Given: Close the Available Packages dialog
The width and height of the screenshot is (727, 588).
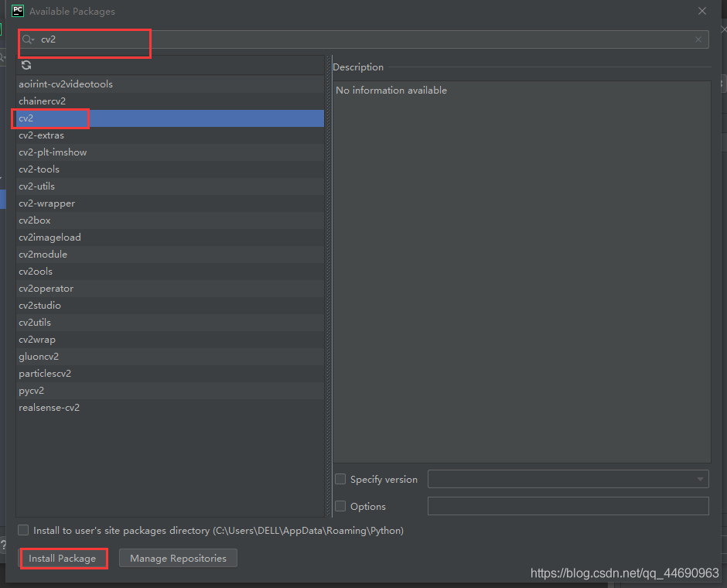Looking at the screenshot, I should click(702, 11).
